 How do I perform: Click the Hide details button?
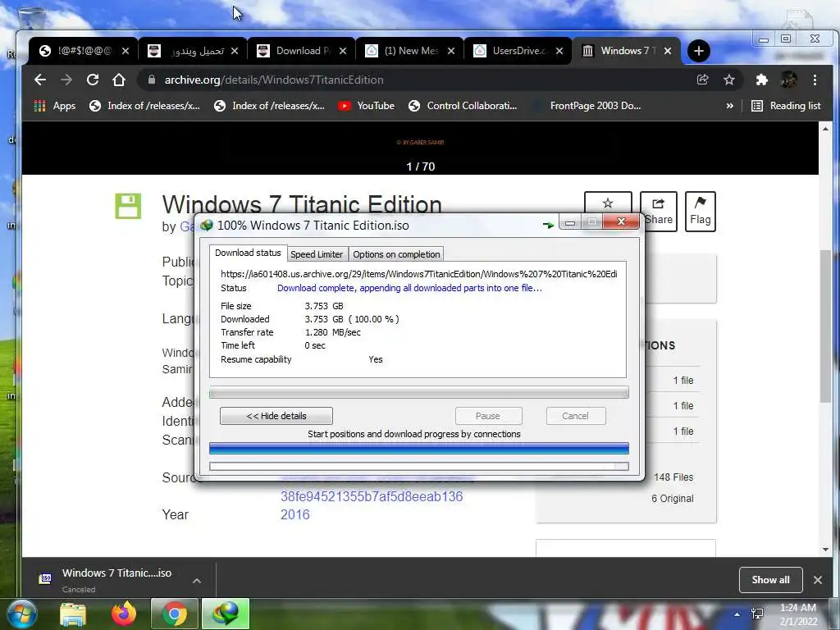coord(276,416)
